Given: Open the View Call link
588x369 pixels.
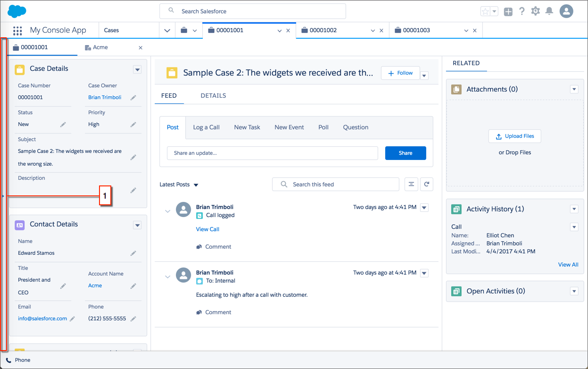Looking at the screenshot, I should click(207, 229).
